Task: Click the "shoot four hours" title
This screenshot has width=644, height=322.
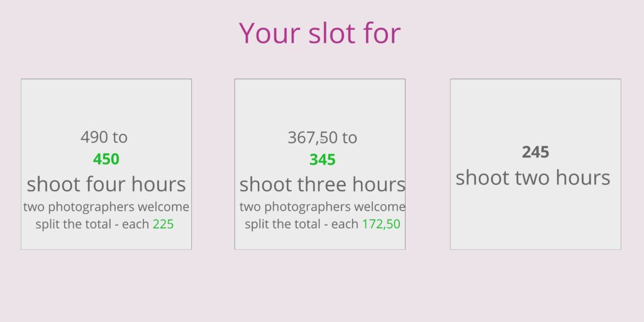Action: tap(106, 184)
